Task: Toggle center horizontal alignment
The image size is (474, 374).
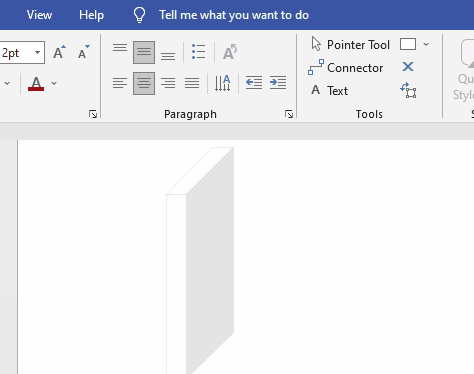Action: [144, 83]
